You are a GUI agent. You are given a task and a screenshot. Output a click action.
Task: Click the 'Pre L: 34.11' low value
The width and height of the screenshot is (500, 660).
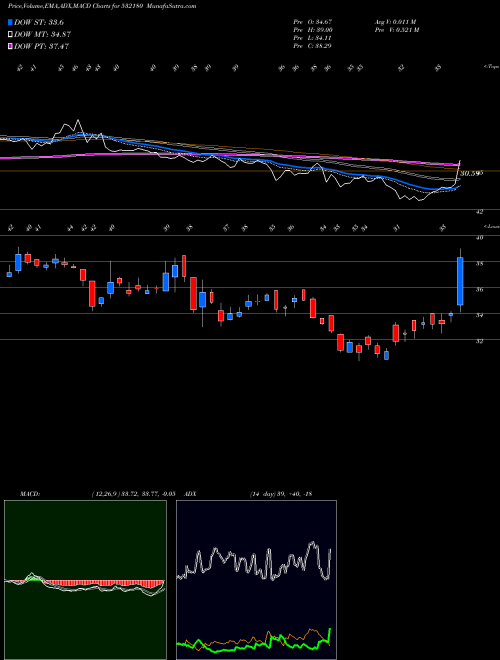point(313,37)
